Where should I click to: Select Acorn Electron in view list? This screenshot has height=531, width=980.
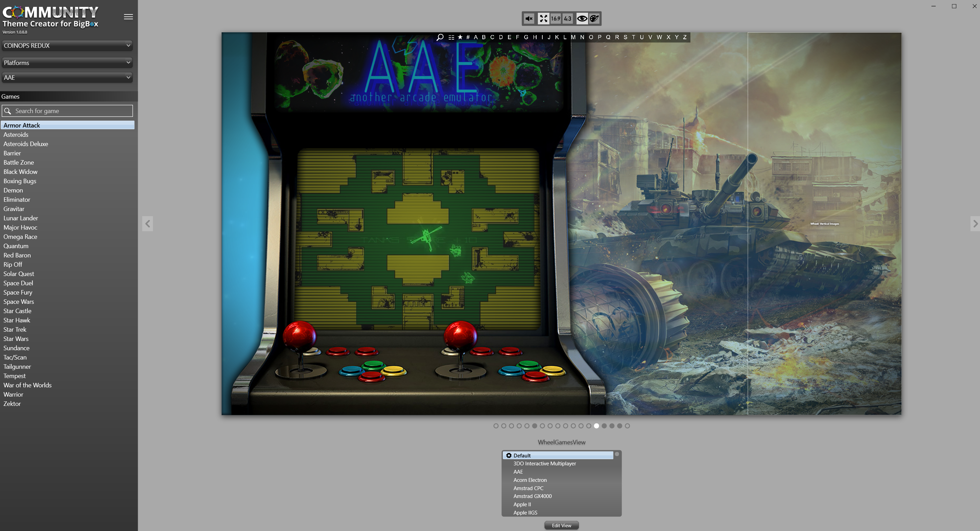558,480
